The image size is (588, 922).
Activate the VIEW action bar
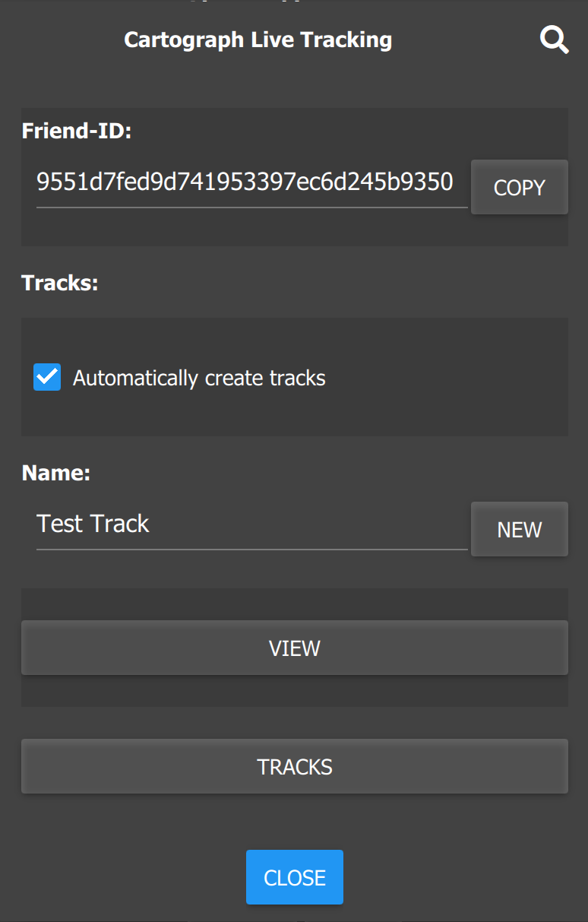click(x=294, y=648)
